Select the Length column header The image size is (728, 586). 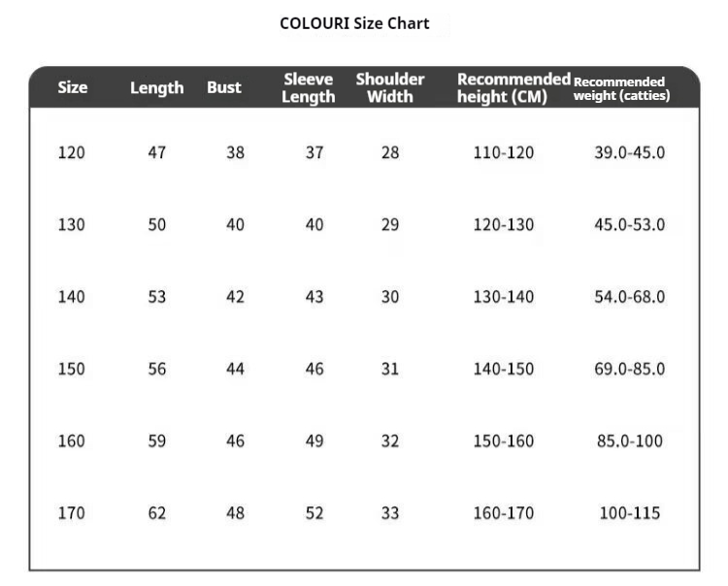point(156,87)
